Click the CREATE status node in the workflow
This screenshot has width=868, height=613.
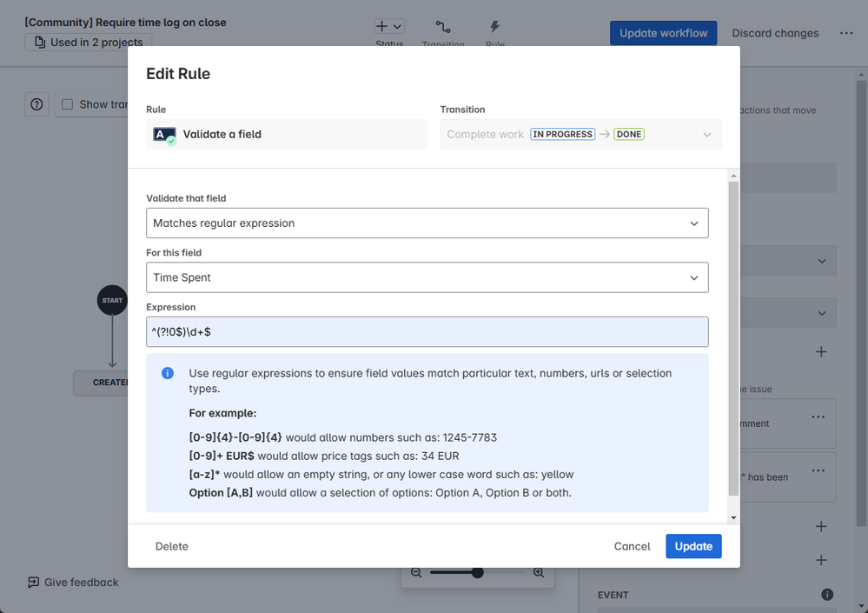tap(101, 383)
